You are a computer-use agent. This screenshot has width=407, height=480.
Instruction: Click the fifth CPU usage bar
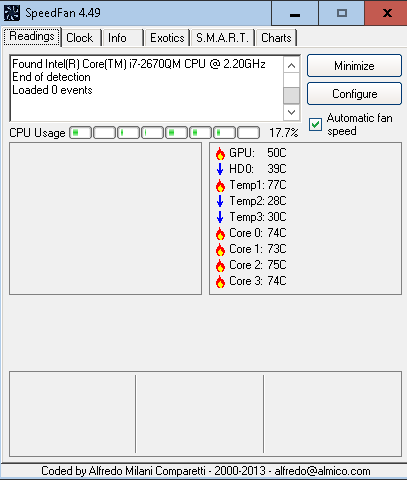(x=176, y=133)
